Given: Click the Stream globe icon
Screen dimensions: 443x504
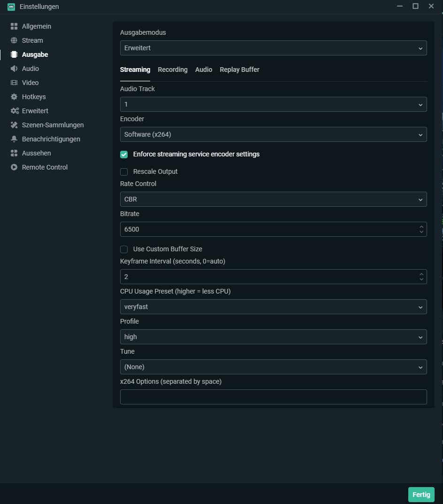Looking at the screenshot, I should click(x=14, y=40).
